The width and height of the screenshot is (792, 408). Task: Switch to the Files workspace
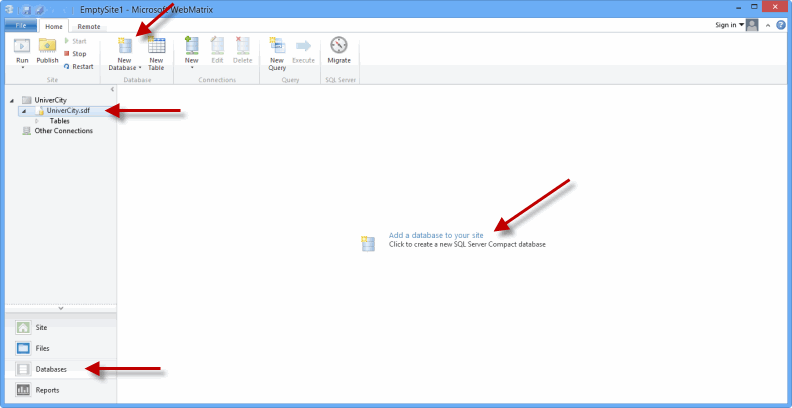pos(61,348)
